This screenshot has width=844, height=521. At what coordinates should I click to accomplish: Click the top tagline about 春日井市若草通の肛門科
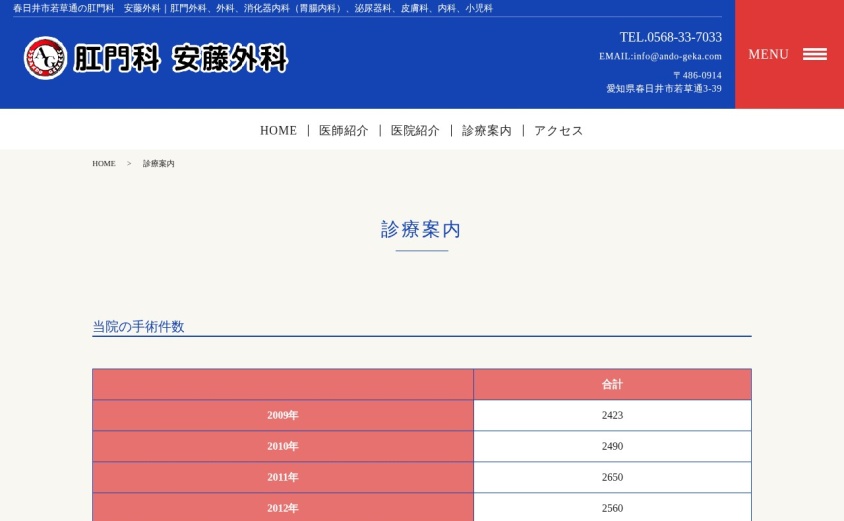252,8
